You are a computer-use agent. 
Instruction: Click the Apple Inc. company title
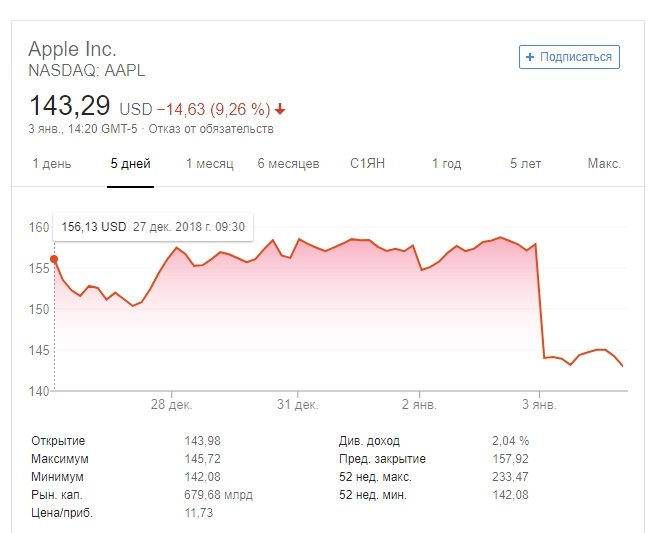click(72, 49)
